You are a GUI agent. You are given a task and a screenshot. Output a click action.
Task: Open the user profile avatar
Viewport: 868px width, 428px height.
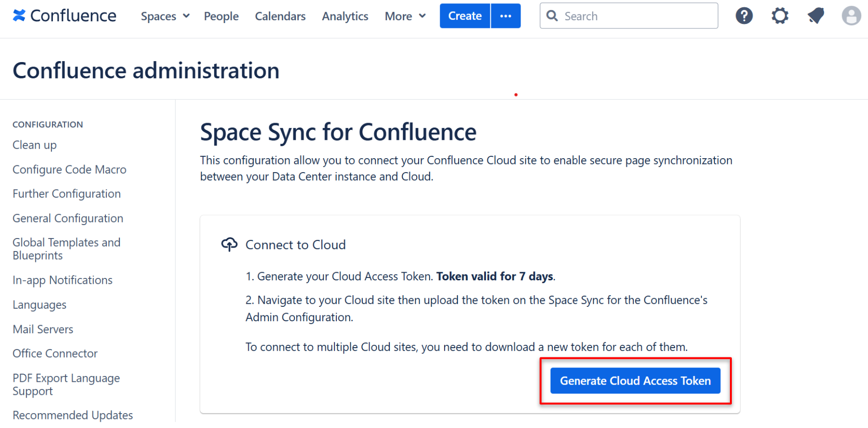[851, 16]
